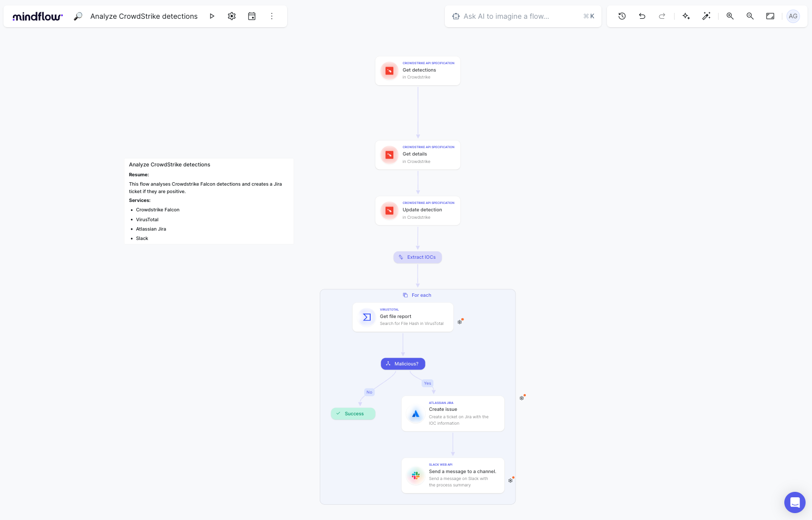This screenshot has height=520, width=812.
Task: Click Atlassian Jira in the services list
Action: pos(151,229)
